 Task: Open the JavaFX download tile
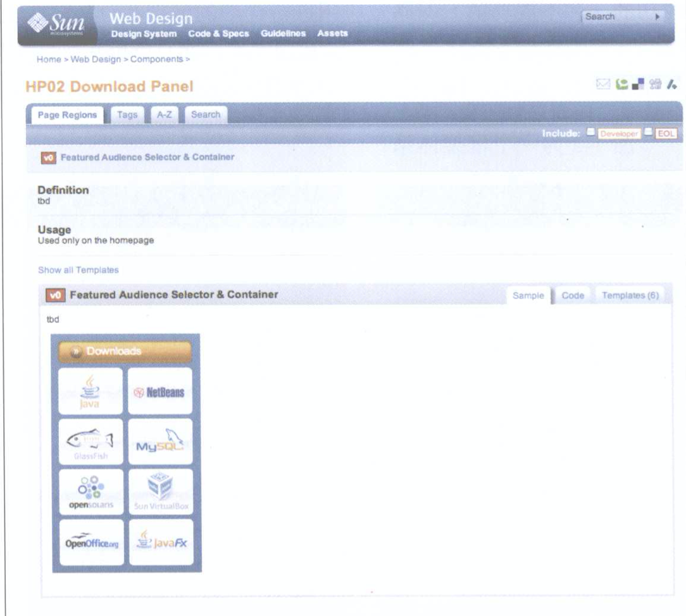(161, 543)
